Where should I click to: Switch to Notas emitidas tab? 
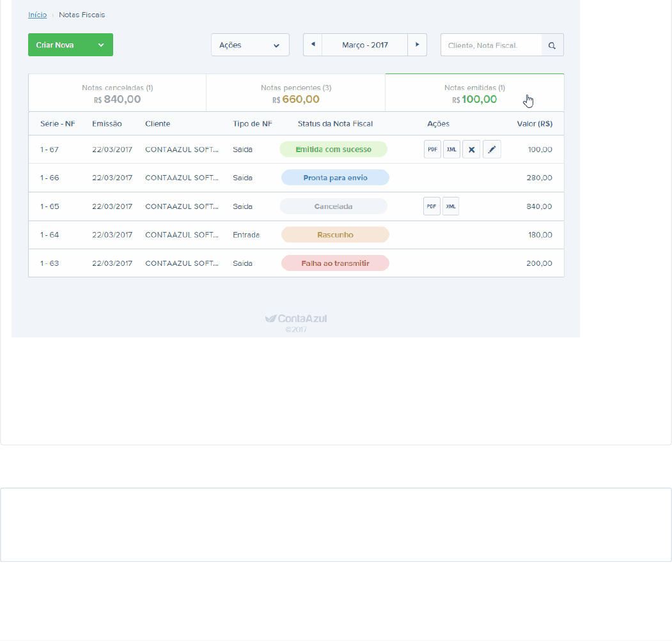(474, 93)
